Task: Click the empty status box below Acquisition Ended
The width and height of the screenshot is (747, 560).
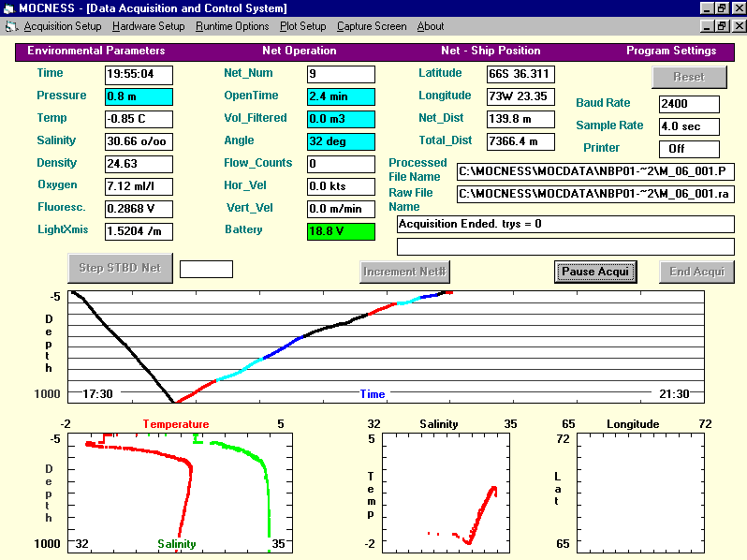Action: (565, 246)
